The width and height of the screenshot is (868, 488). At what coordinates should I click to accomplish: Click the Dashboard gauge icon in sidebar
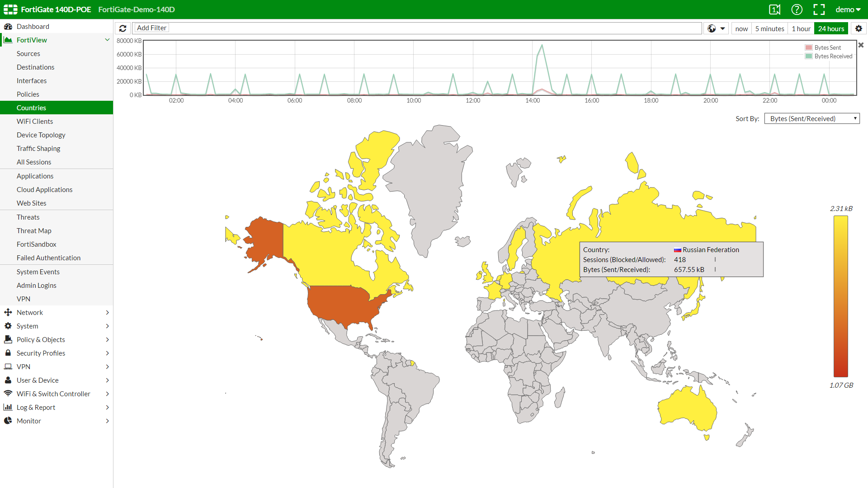pyautogui.click(x=8, y=26)
